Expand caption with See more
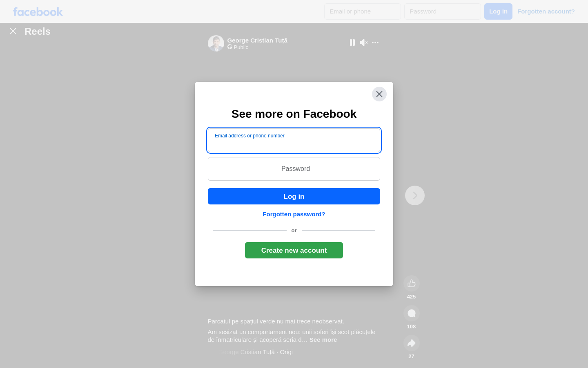 (323, 340)
